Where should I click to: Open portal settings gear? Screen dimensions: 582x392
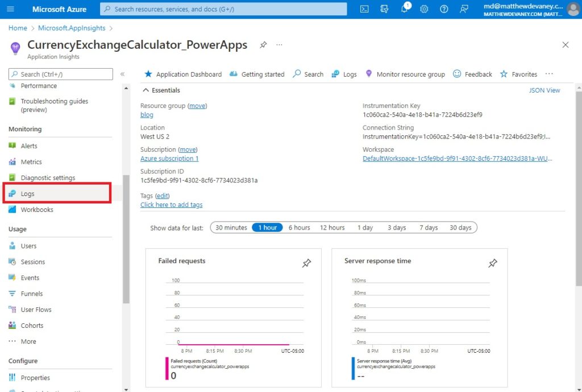pos(424,9)
